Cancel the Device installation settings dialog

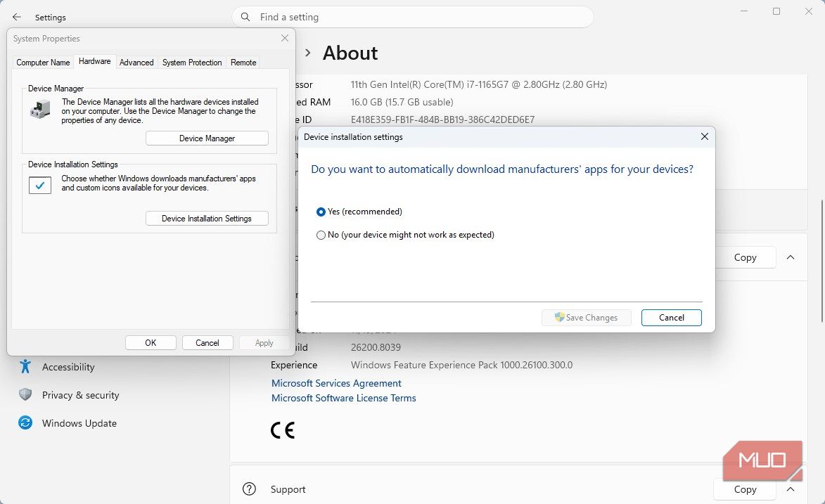coord(672,317)
